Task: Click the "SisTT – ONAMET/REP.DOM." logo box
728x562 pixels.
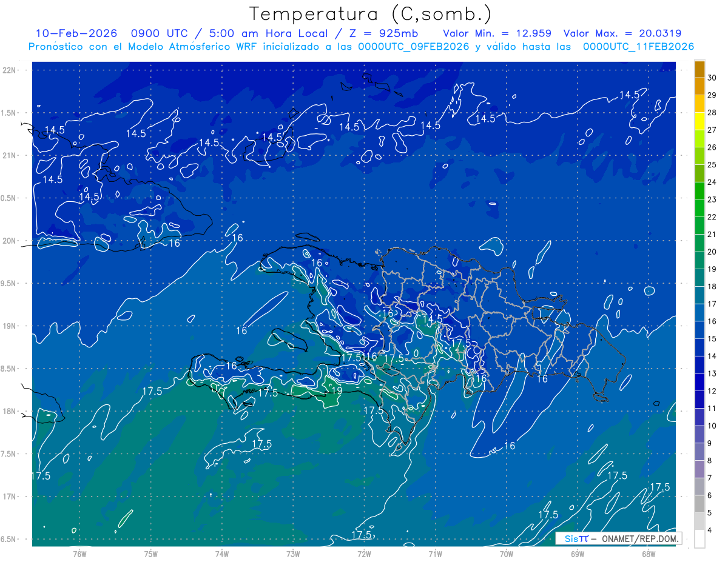Action: pos(619,538)
